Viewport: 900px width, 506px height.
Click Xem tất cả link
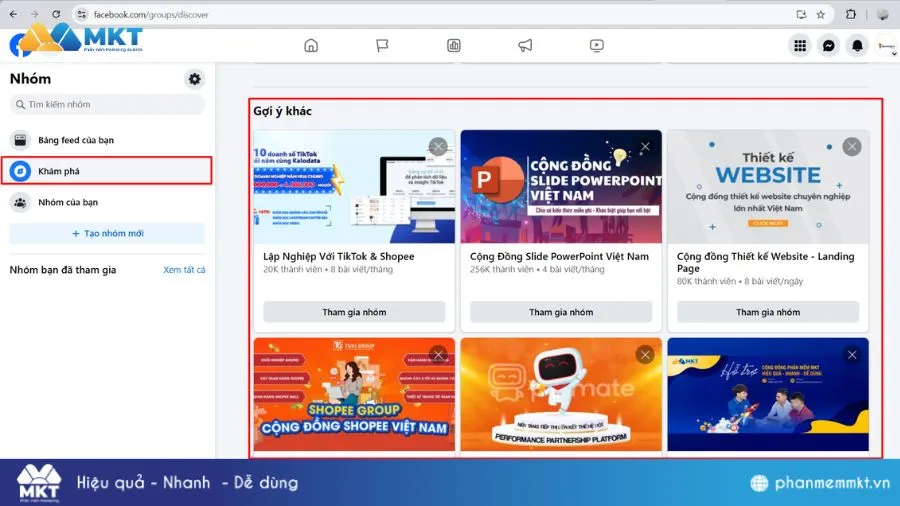pos(184,270)
